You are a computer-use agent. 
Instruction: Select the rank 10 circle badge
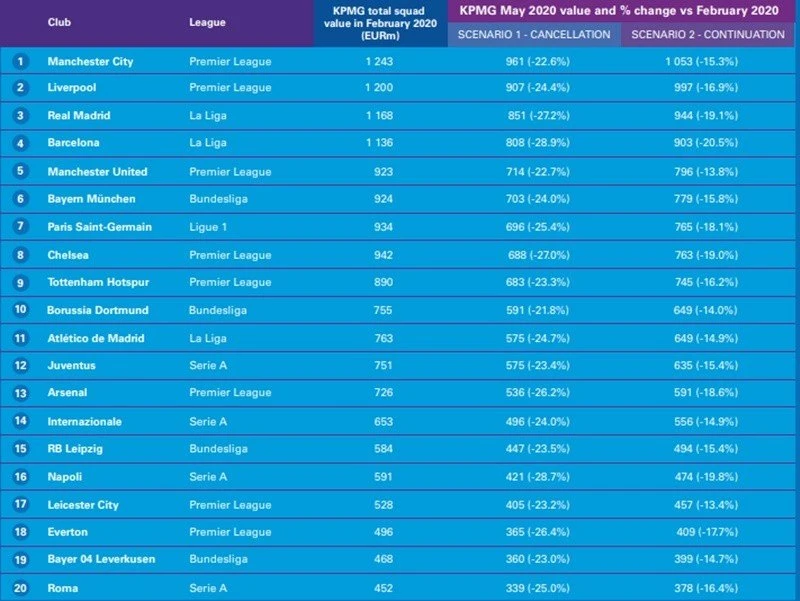(19, 310)
